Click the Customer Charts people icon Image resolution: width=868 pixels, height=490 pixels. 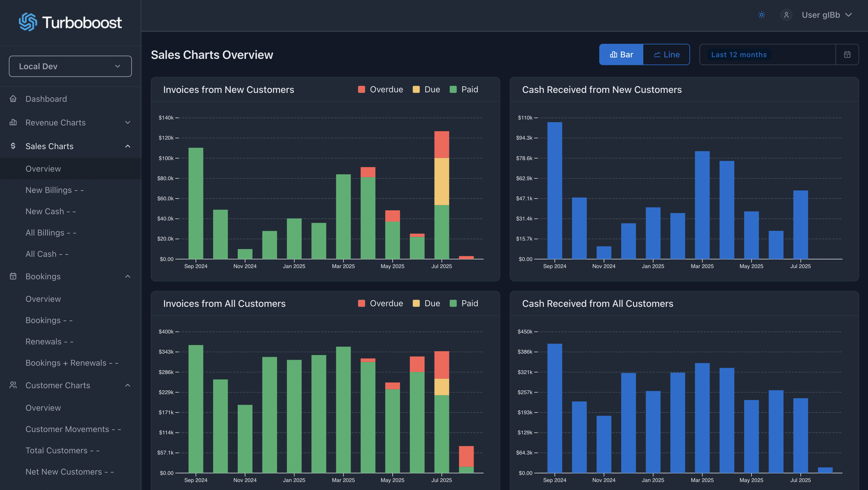[x=13, y=385]
